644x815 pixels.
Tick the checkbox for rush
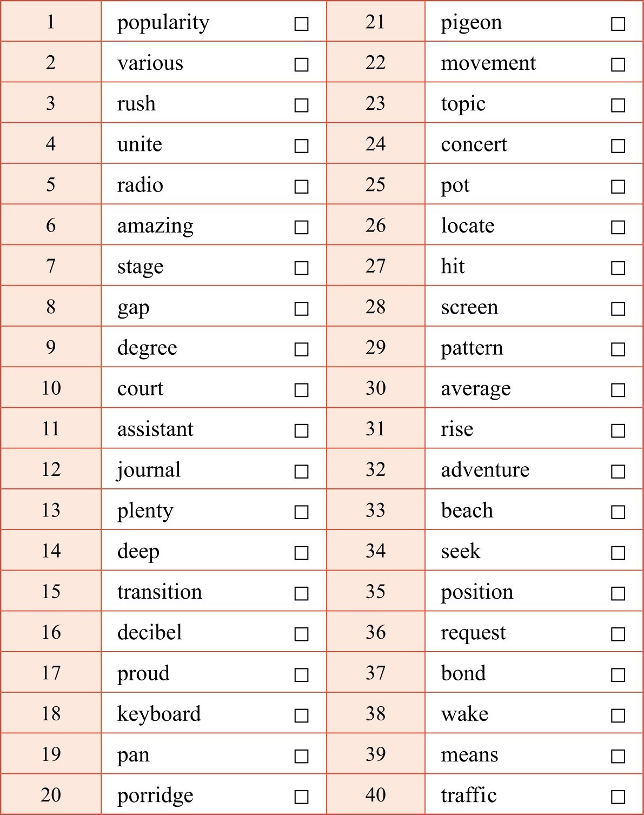pyautogui.click(x=301, y=105)
